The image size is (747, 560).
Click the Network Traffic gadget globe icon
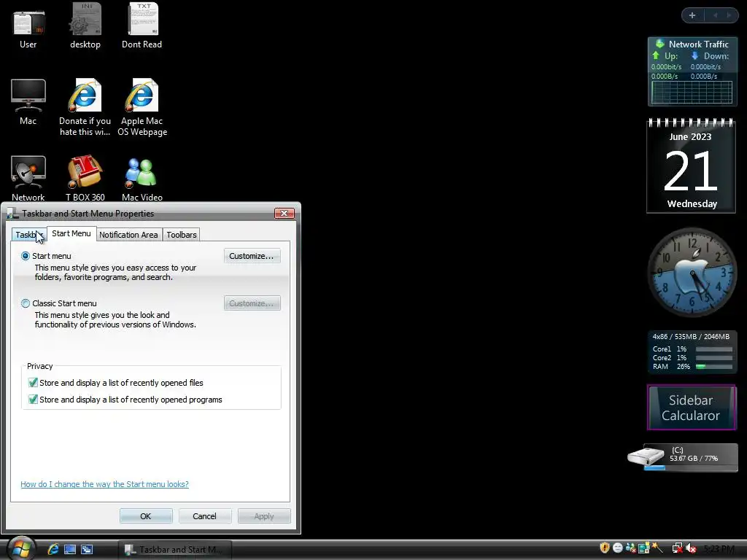click(x=659, y=44)
